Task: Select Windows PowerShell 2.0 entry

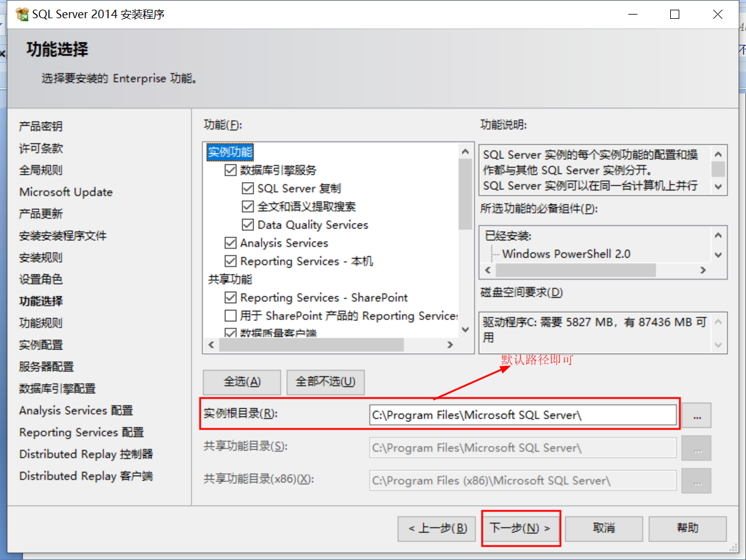Action: [x=566, y=254]
